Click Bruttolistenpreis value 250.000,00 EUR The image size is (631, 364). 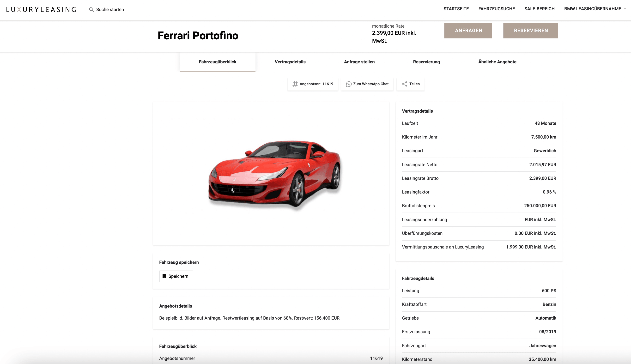pyautogui.click(x=540, y=206)
